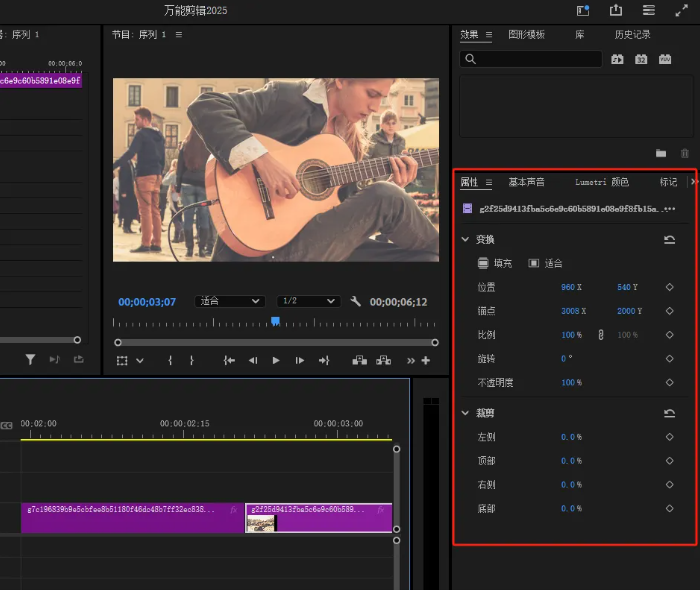
Task: Click the Play button in the Program monitor
Action: [x=276, y=360]
